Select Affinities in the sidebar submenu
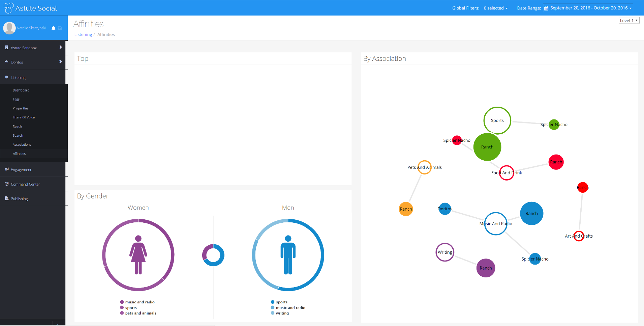The image size is (644, 326). pyautogui.click(x=19, y=154)
